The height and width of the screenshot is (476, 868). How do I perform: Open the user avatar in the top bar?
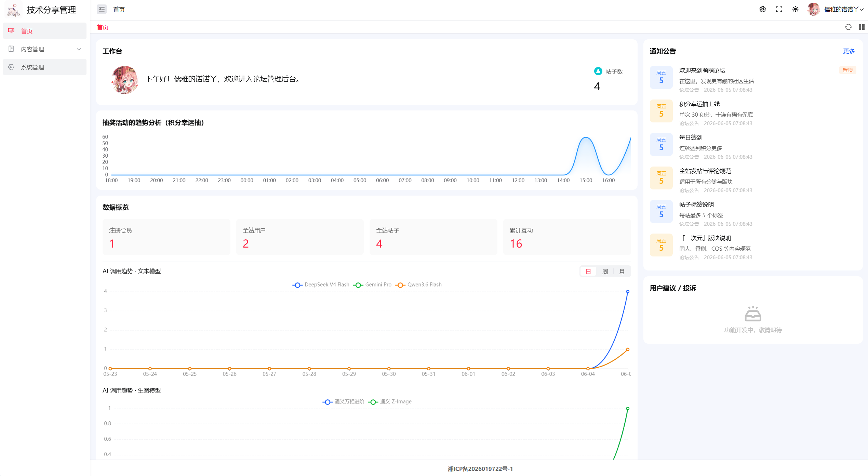(813, 9)
